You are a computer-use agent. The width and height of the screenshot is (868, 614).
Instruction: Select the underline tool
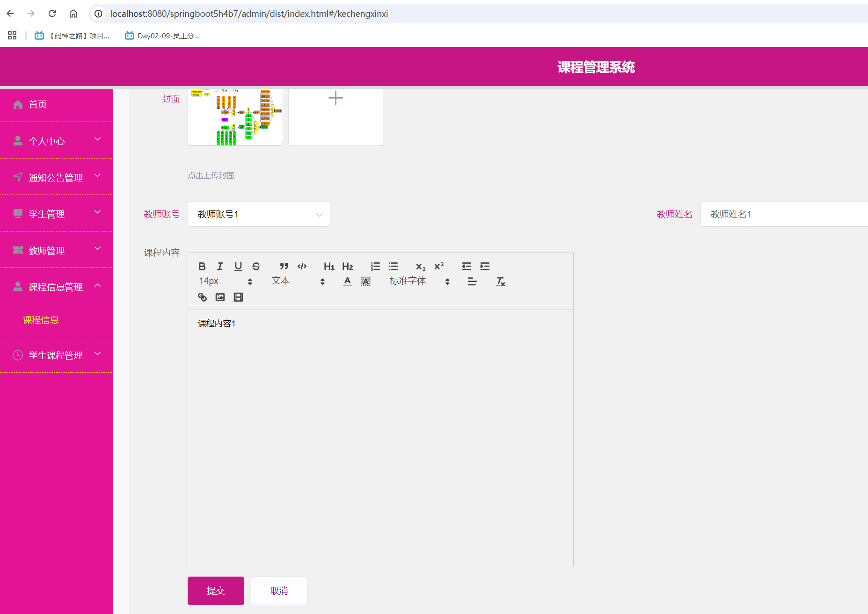pyautogui.click(x=238, y=266)
